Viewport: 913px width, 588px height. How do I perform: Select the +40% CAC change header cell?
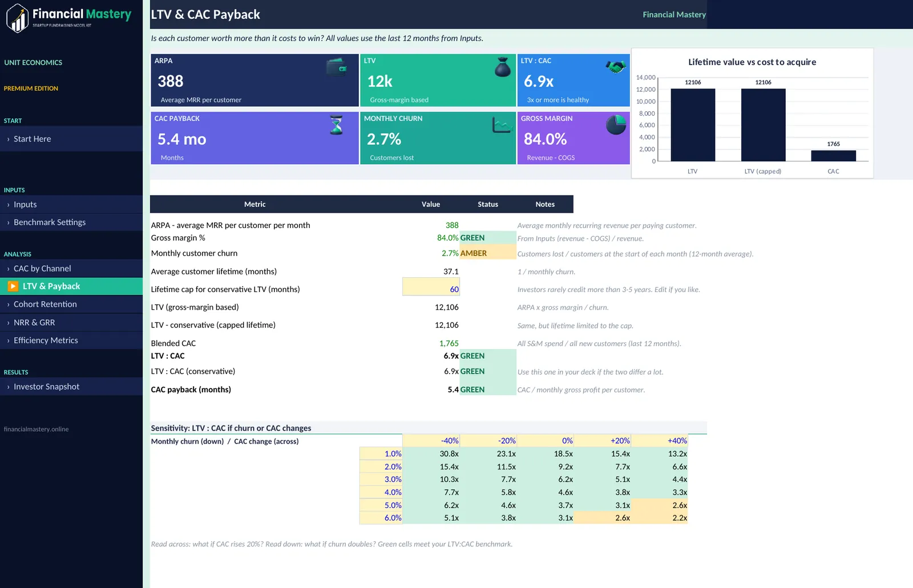point(659,441)
